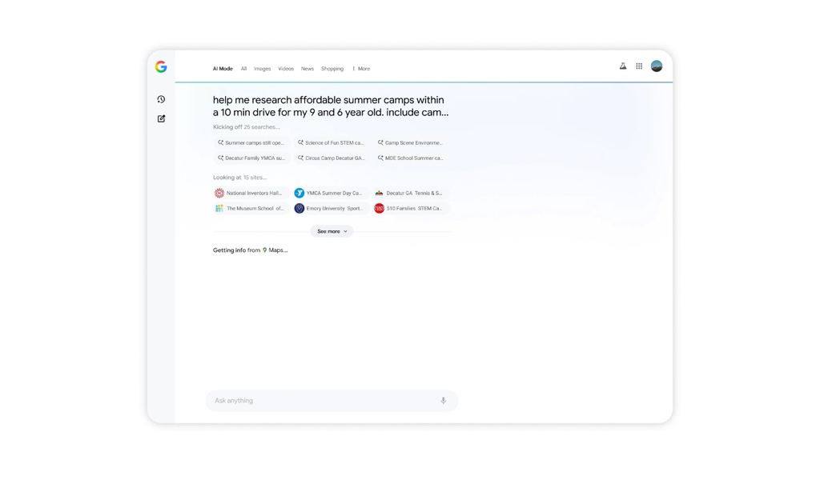
Task: Start a new search with the compose icon
Action: pos(161,118)
